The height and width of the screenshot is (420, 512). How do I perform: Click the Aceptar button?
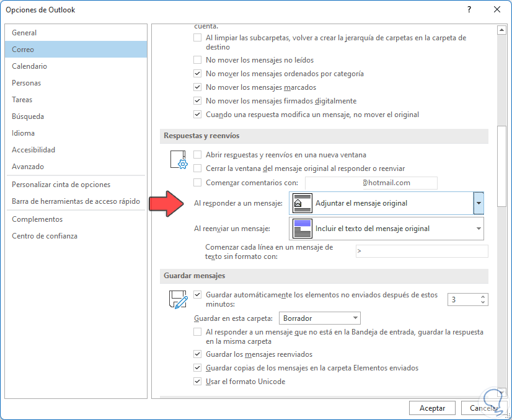(x=432, y=408)
